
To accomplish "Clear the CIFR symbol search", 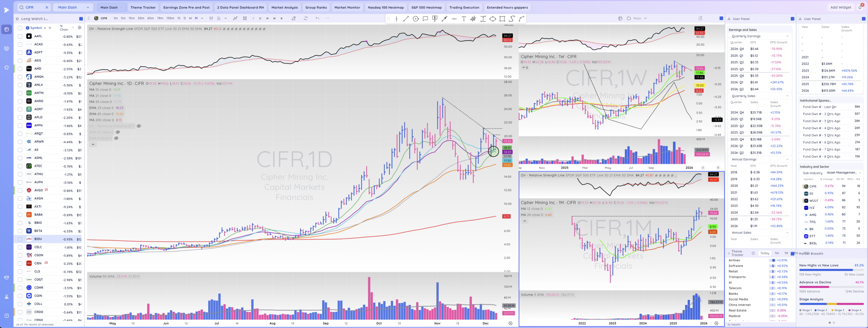I will [x=47, y=7].
